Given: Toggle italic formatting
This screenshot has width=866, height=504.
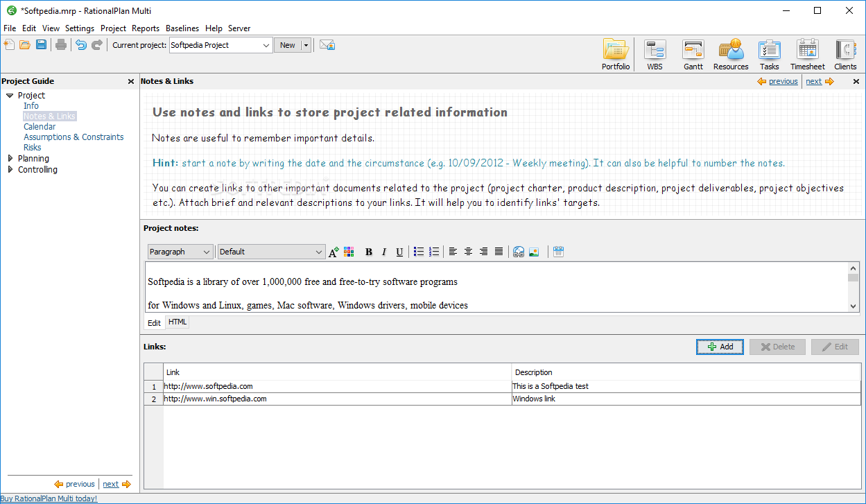Looking at the screenshot, I should (384, 252).
